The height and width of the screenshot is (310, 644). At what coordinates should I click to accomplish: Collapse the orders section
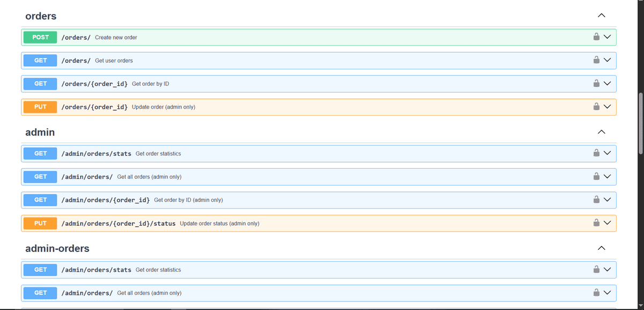pos(601,16)
